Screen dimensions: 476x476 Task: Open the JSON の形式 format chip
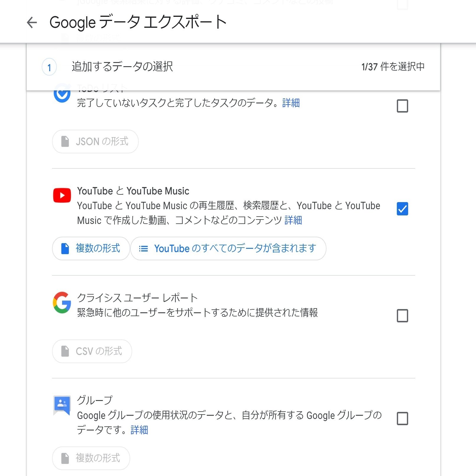pyautogui.click(x=95, y=142)
